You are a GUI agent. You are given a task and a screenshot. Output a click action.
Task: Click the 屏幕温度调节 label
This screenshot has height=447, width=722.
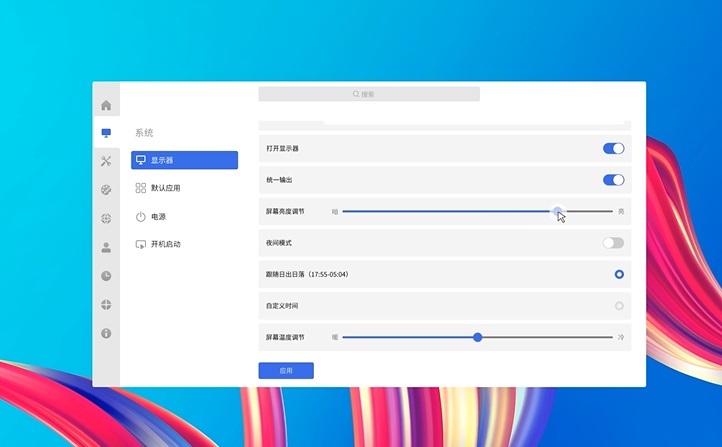point(285,337)
